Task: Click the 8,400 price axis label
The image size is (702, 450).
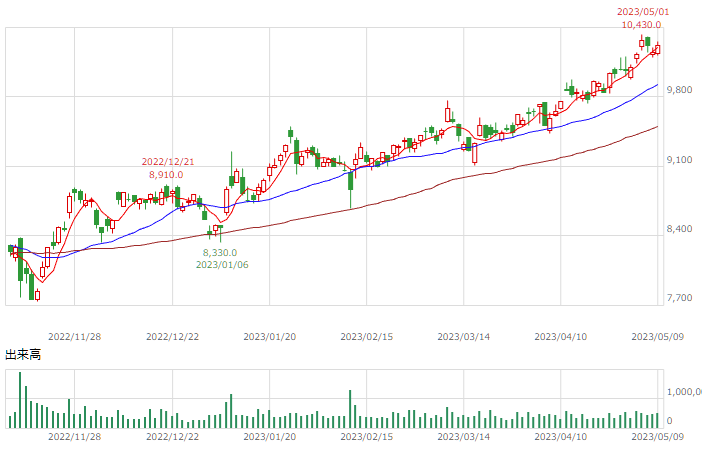Action: [x=679, y=229]
